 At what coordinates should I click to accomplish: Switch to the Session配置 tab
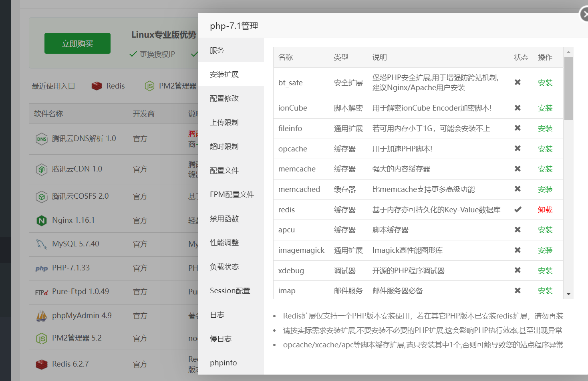pyautogui.click(x=230, y=290)
